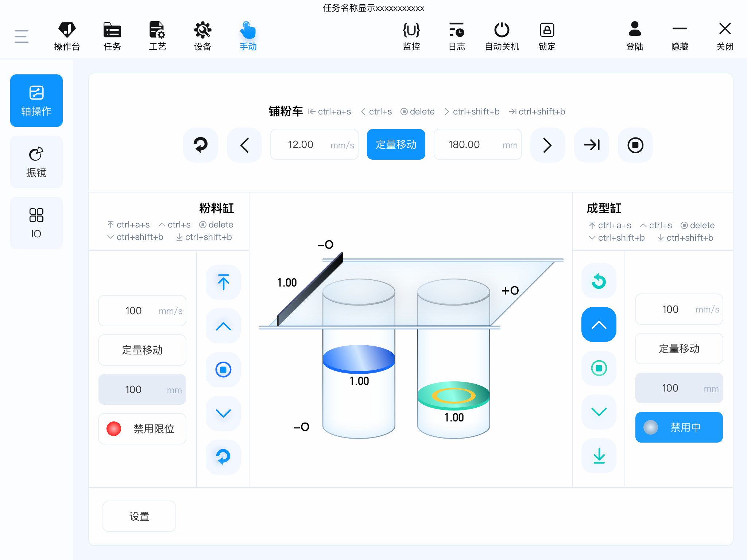The height and width of the screenshot is (560, 747).
Task: Open the 工艺 process tab
Action: pos(157,36)
